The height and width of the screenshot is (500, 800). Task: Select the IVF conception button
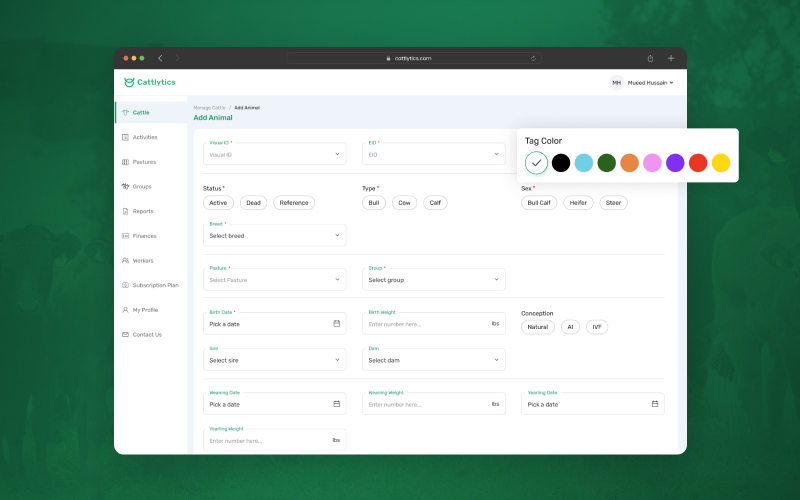[x=596, y=327]
